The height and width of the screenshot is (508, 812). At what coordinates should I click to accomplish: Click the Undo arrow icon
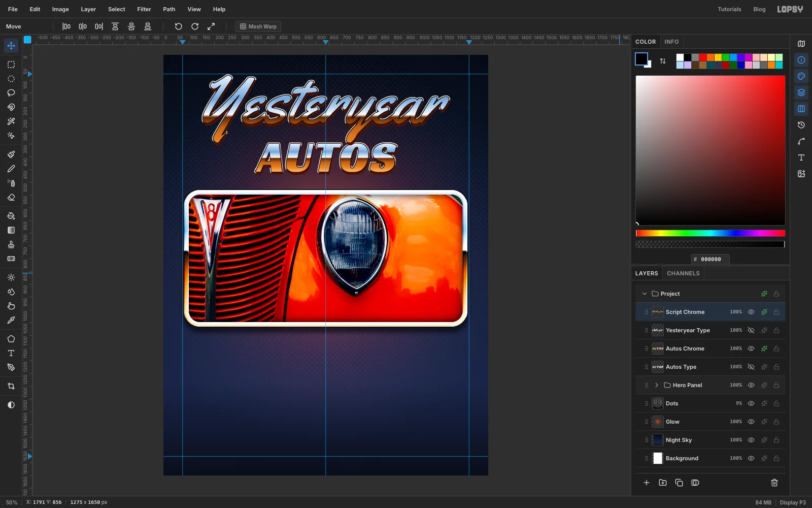(x=179, y=26)
